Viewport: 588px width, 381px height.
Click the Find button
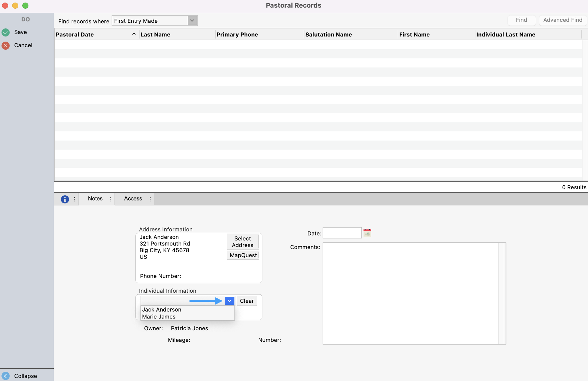point(521,20)
